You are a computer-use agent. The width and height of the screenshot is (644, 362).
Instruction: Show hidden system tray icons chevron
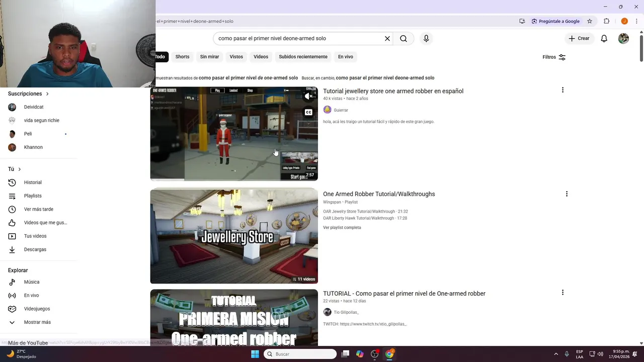[x=556, y=354]
